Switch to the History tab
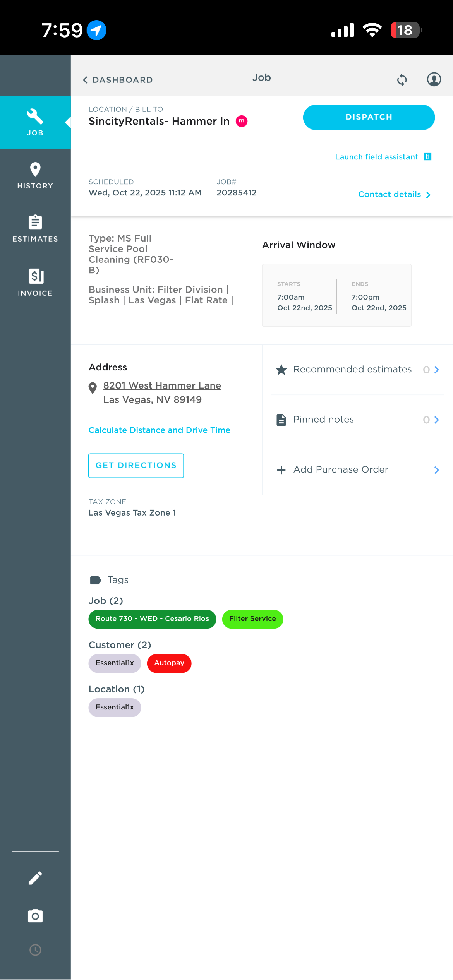This screenshot has width=453, height=980. pyautogui.click(x=35, y=175)
